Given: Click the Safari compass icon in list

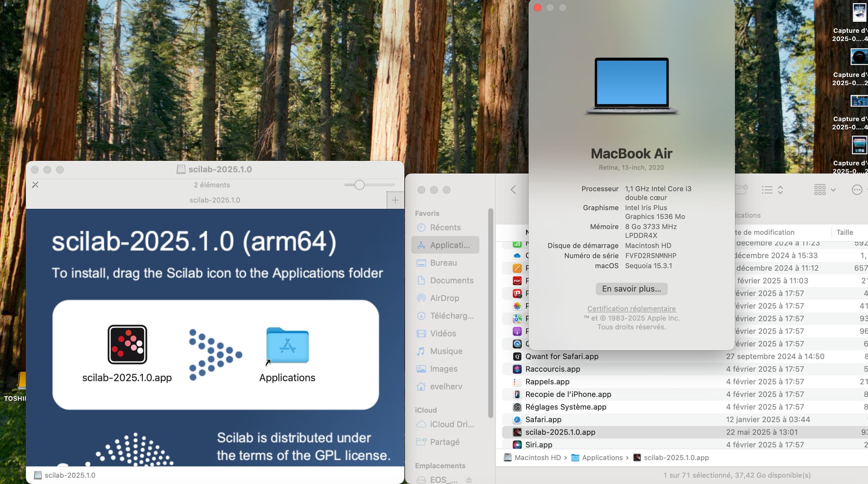Looking at the screenshot, I should click(x=517, y=420).
